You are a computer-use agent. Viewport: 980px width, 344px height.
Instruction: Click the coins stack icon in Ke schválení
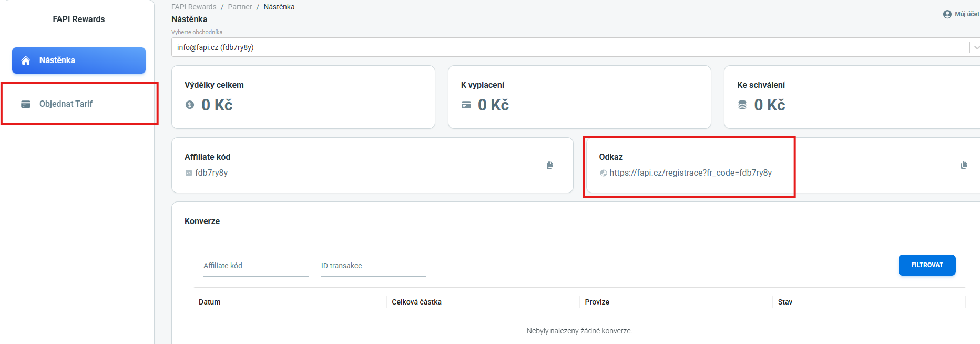coord(742,105)
